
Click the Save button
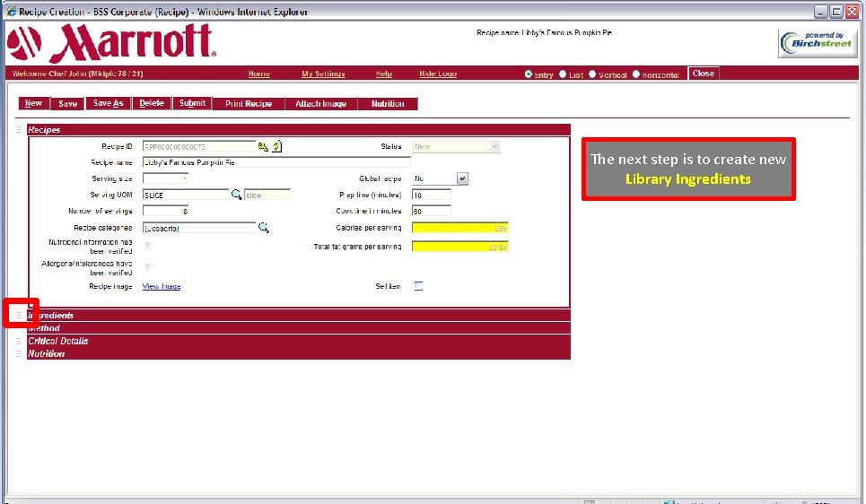pos(67,103)
